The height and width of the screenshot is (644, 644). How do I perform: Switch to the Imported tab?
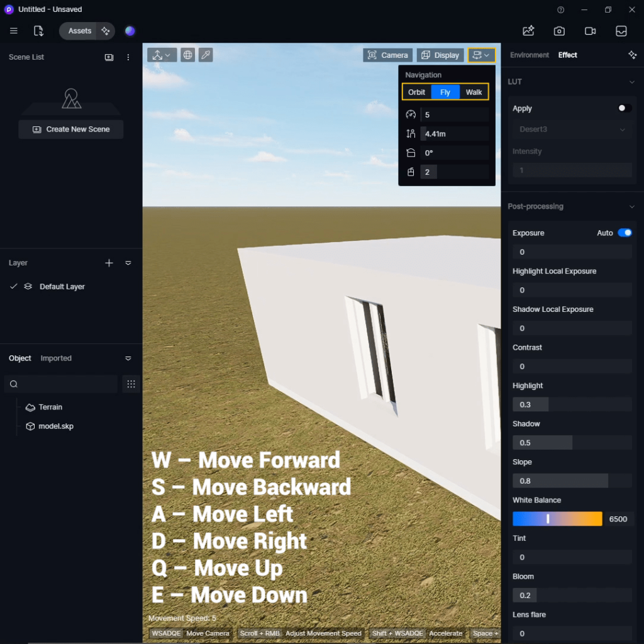tap(56, 358)
